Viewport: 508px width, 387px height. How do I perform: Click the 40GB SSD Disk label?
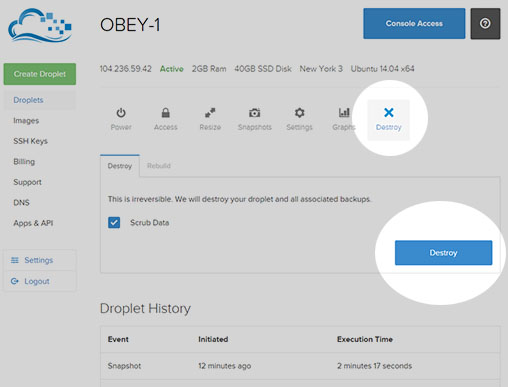pos(263,69)
